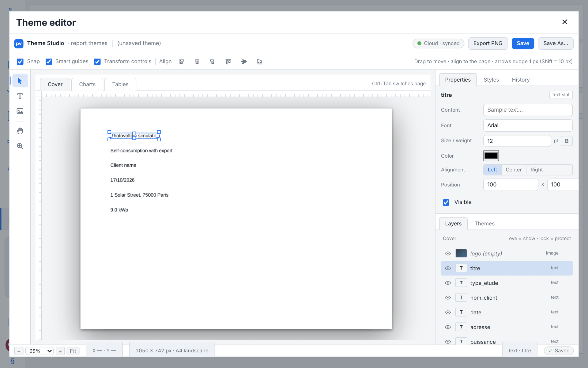Click the T icon of nom_client layer
588x368 pixels.
click(461, 297)
